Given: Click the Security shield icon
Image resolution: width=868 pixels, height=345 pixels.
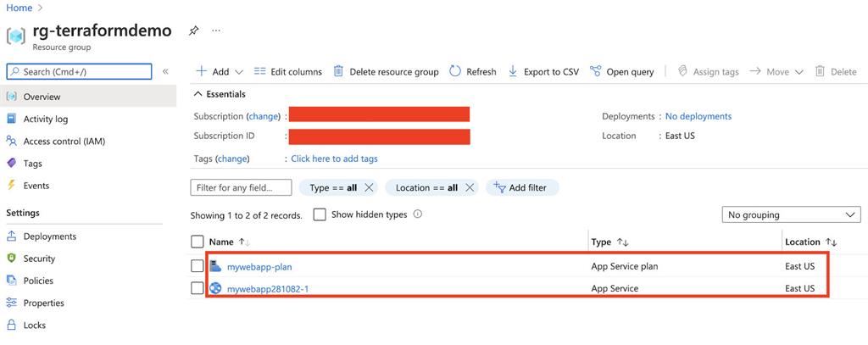Looking at the screenshot, I should coord(11,258).
